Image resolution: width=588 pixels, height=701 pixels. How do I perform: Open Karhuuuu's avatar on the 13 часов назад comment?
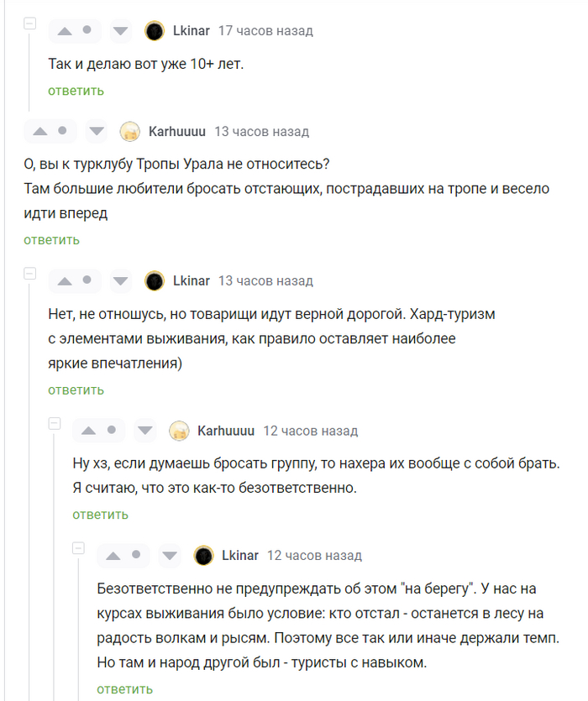click(x=130, y=132)
